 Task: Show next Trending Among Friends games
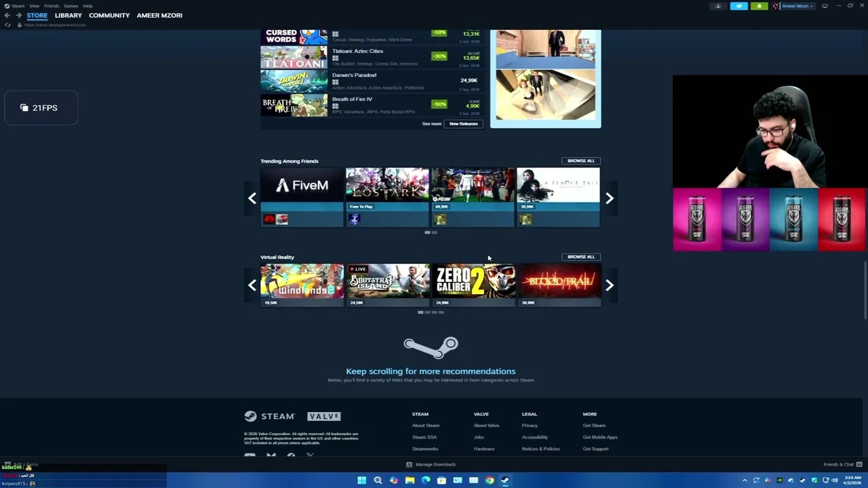609,198
